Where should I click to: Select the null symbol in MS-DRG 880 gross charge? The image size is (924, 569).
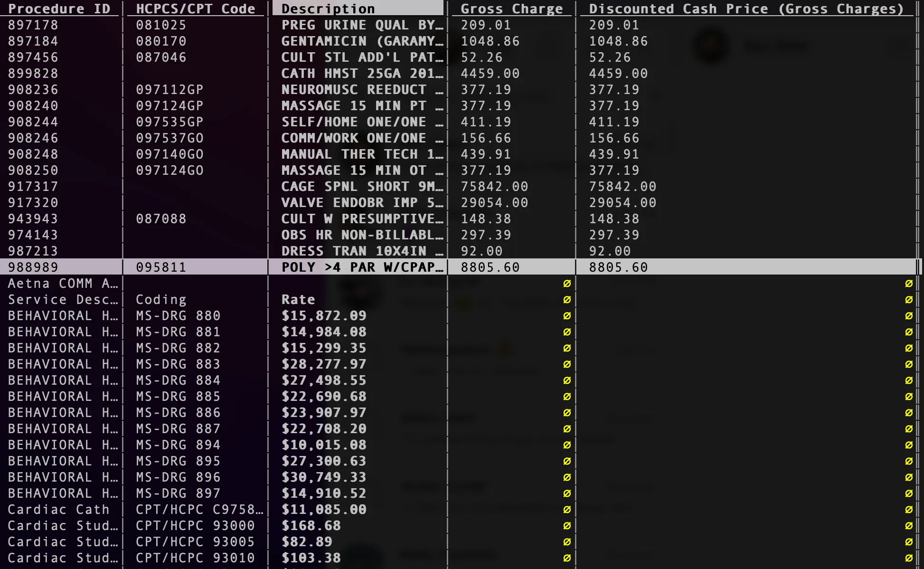coord(567,315)
